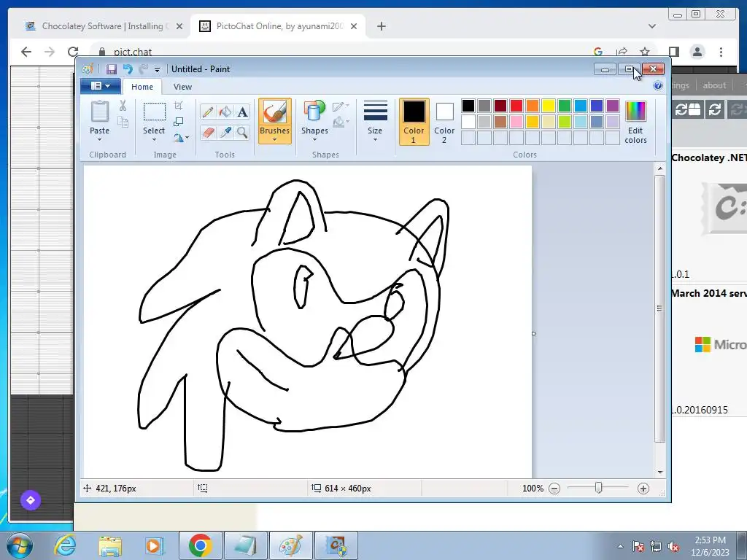Open Chrome three-dot menu
This screenshot has width=747, height=560.
(x=721, y=52)
